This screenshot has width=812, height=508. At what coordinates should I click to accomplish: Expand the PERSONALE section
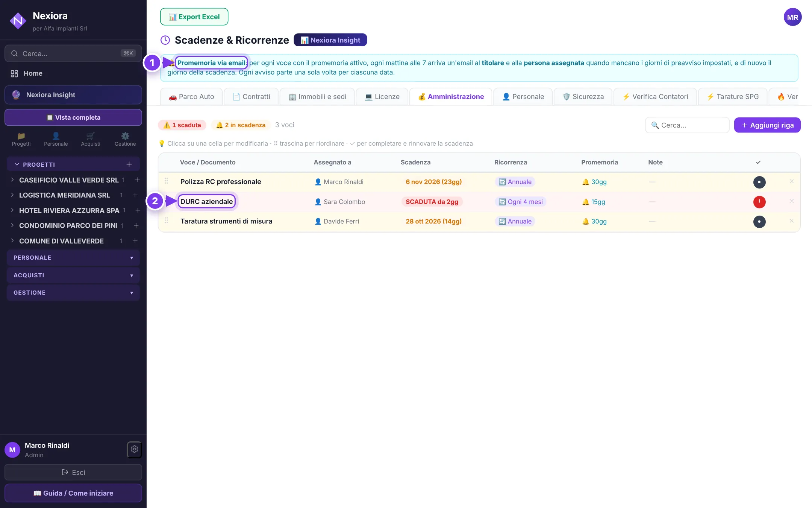click(73, 258)
